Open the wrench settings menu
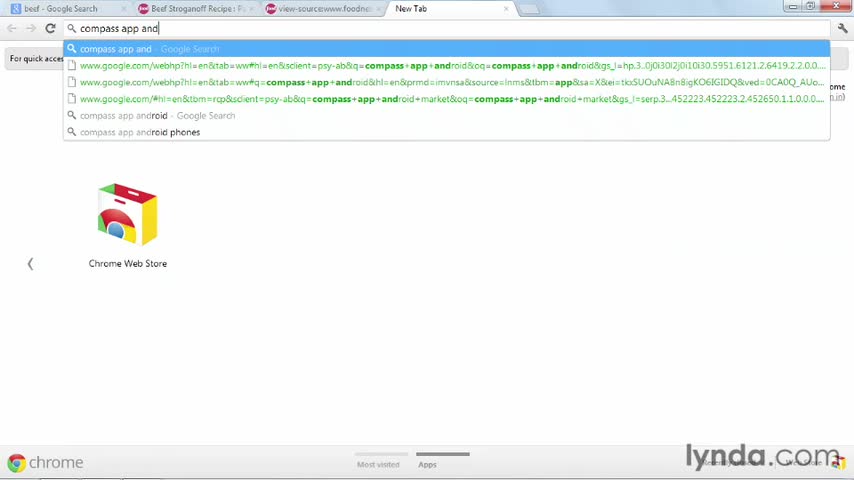The height and width of the screenshot is (480, 854). coord(843,28)
